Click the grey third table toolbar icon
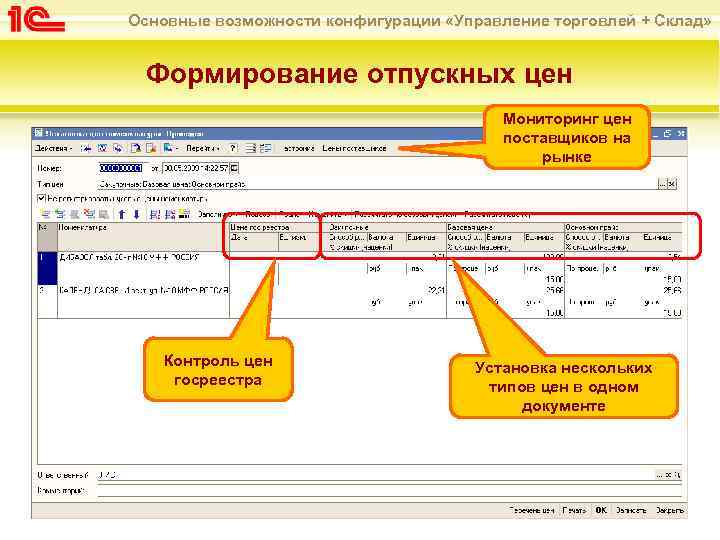 (74, 214)
